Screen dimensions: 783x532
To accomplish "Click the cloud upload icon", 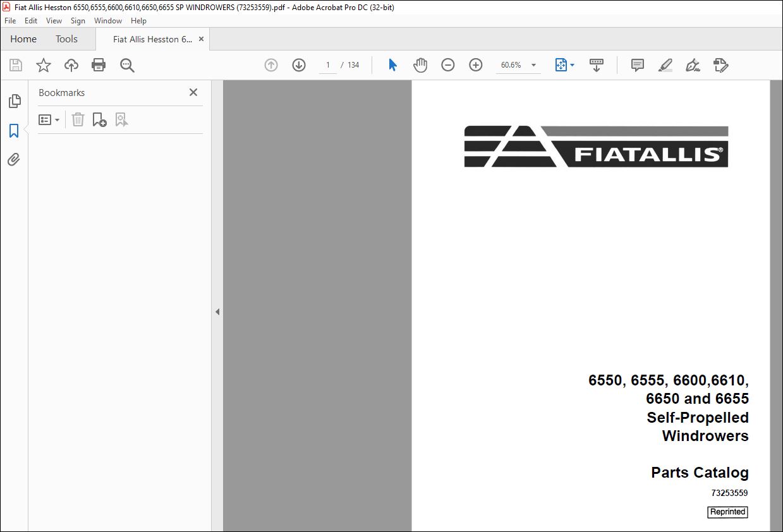I will pyautogui.click(x=71, y=65).
